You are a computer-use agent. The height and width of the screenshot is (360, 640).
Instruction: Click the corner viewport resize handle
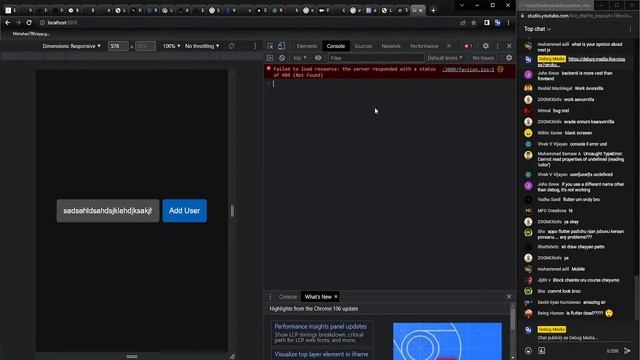coord(232,356)
